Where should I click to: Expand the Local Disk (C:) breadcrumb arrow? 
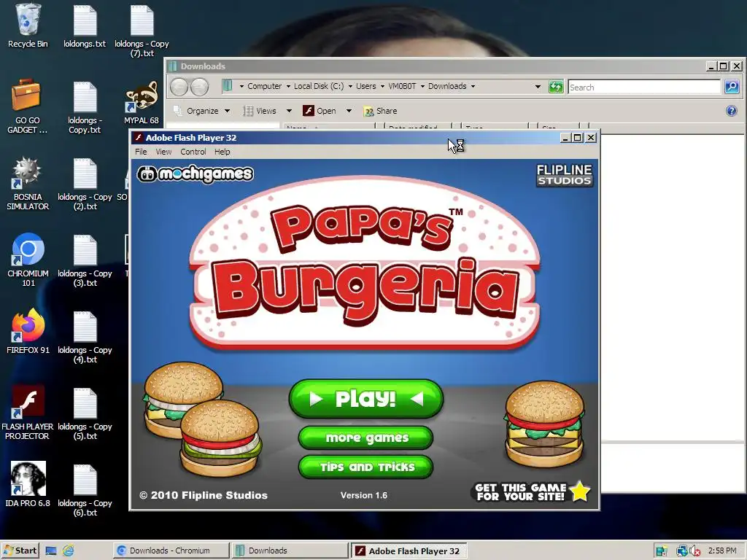350,86
